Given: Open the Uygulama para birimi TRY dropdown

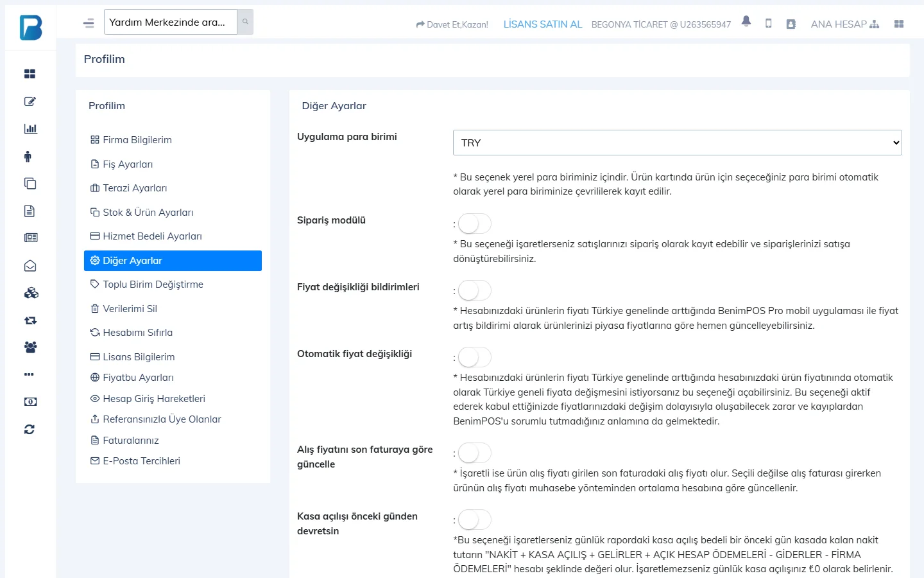Looking at the screenshot, I should [678, 143].
